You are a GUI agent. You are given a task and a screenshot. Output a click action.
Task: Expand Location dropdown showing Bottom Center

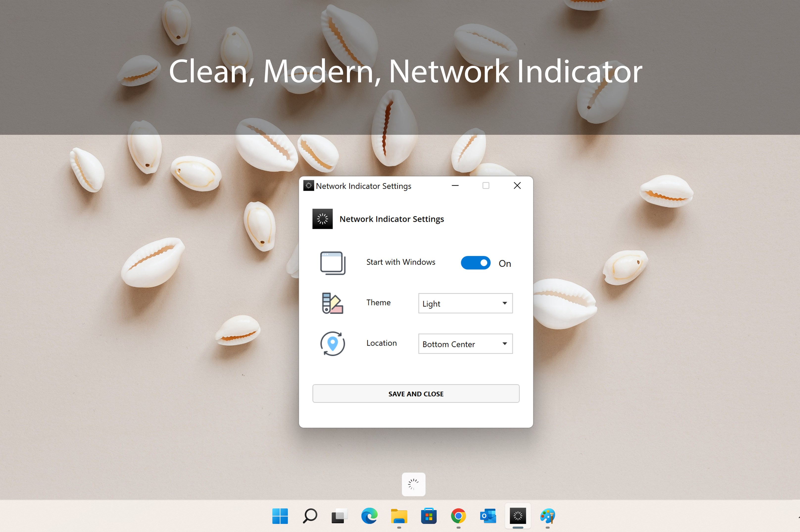click(x=465, y=344)
